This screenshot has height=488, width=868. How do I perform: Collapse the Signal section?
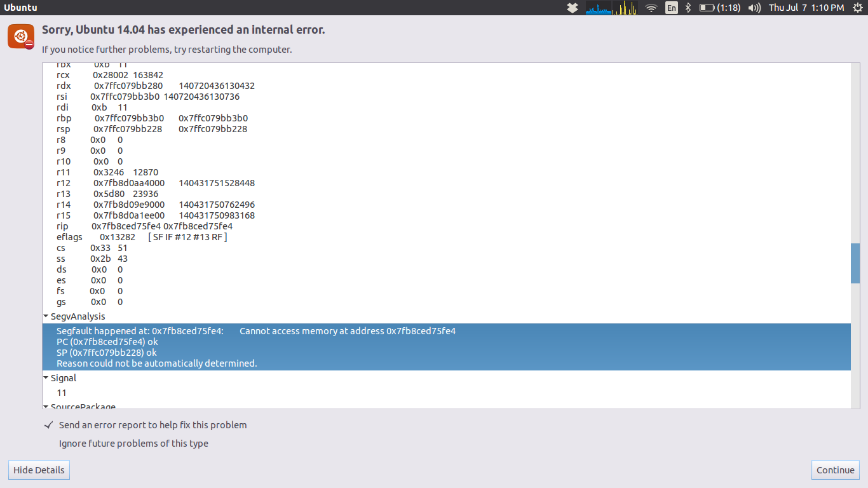coord(46,378)
